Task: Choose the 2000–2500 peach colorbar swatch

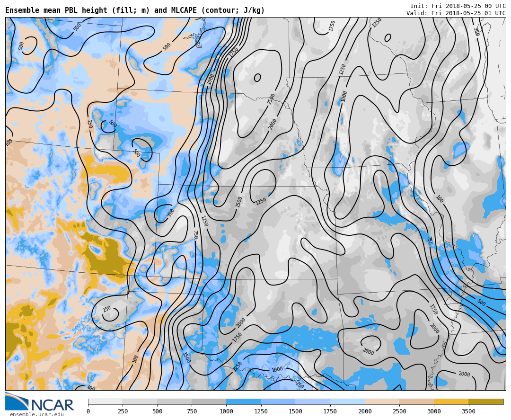Action: coord(382,402)
